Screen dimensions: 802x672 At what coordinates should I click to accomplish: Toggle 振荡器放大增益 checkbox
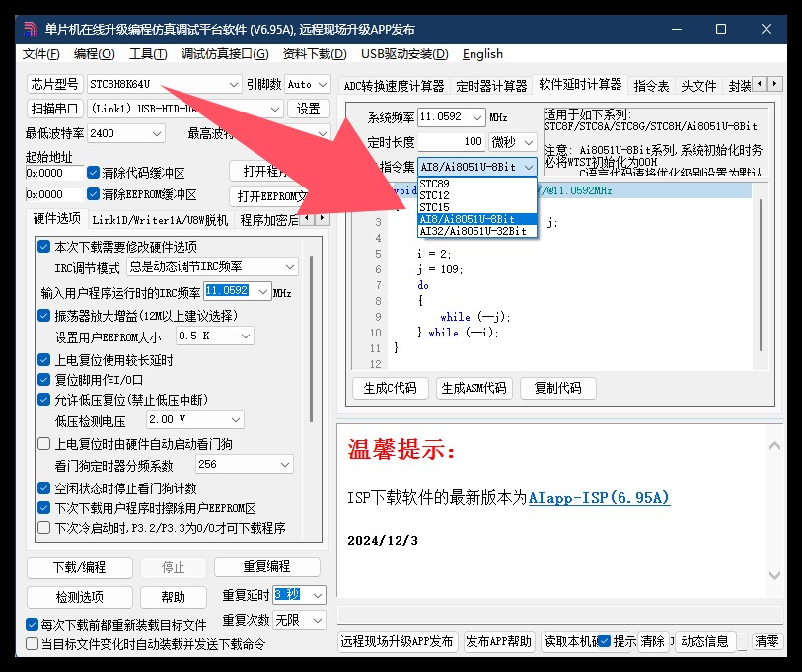pyautogui.click(x=44, y=315)
